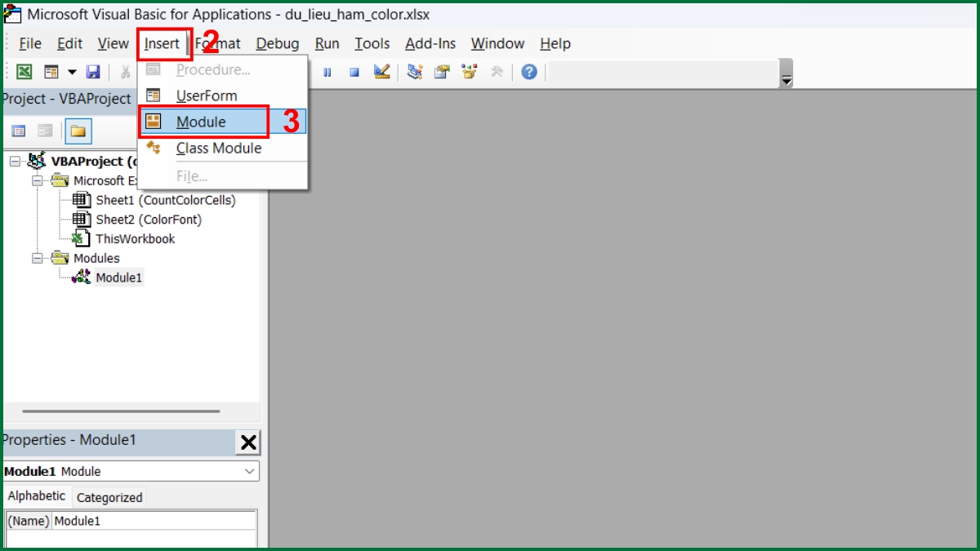
Task: Toggle the Folders view in Project Explorer
Action: [78, 131]
